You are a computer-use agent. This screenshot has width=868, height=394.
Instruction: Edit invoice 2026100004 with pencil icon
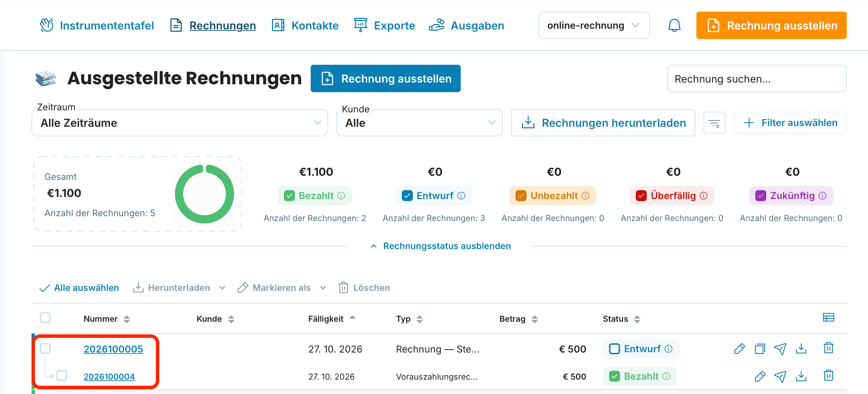(760, 376)
